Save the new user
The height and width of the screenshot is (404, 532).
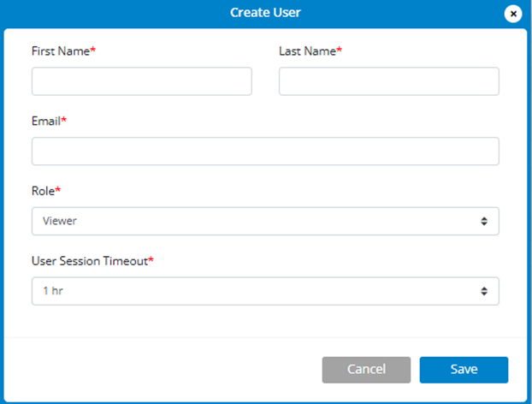pyautogui.click(x=464, y=370)
